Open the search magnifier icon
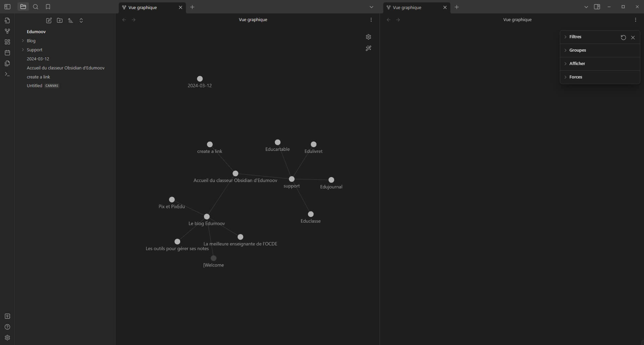The image size is (644, 345). click(36, 7)
